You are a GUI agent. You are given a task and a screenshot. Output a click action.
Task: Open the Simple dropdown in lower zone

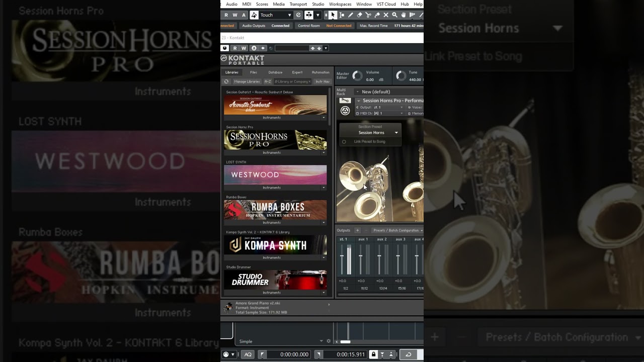(x=281, y=341)
